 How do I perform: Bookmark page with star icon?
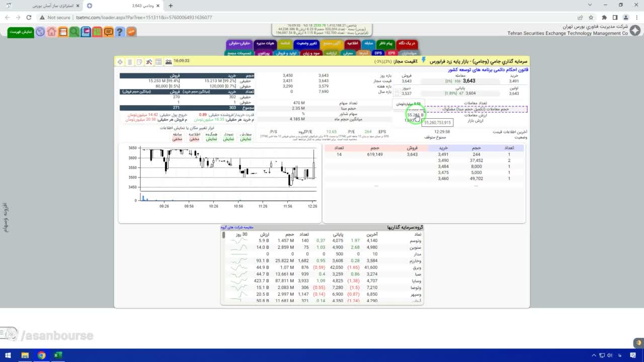click(x=591, y=17)
